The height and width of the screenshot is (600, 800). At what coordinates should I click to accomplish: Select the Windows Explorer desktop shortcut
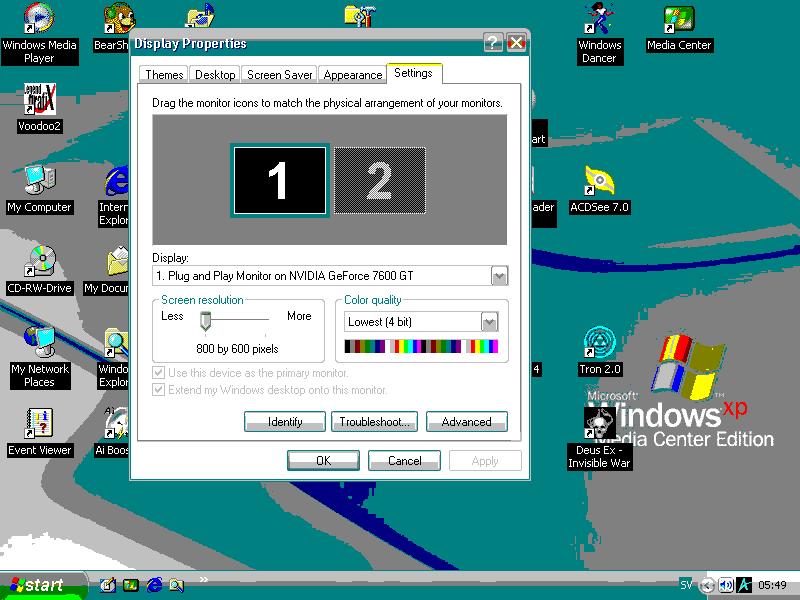pos(116,342)
